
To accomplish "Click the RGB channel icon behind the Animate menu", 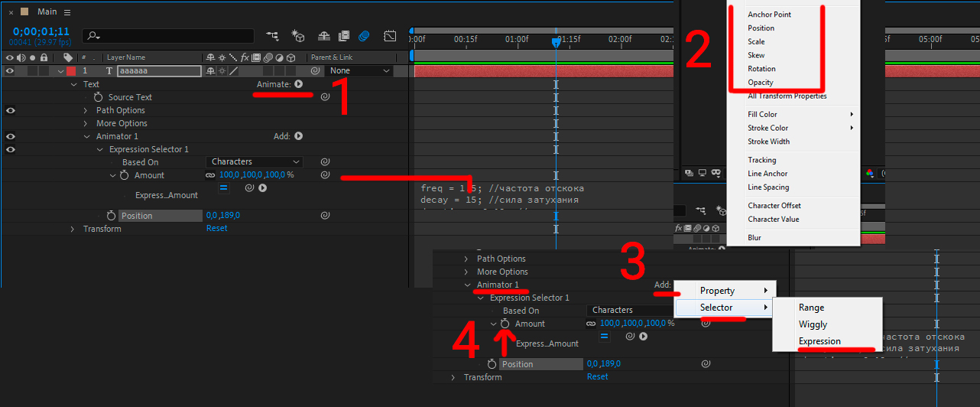I will tap(870, 173).
